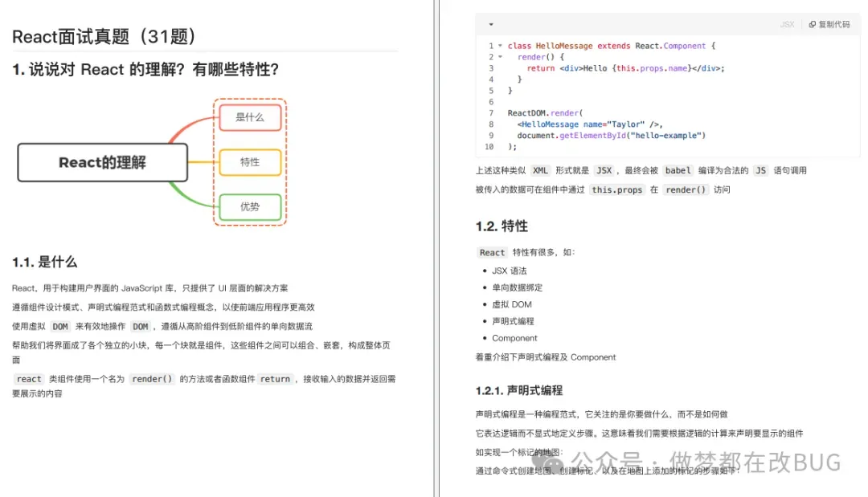Click the code line HelloMessage name="Taylor"
The width and height of the screenshot is (868, 497).
tap(590, 124)
